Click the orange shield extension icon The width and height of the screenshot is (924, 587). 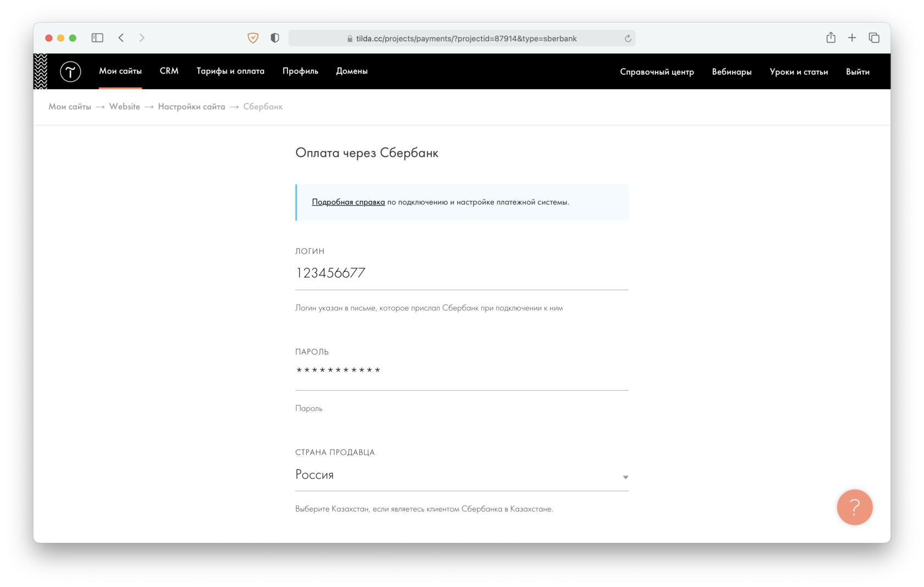pos(253,38)
